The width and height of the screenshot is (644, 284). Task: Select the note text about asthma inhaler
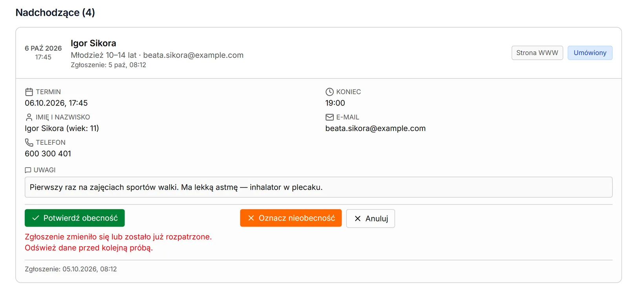(176, 187)
